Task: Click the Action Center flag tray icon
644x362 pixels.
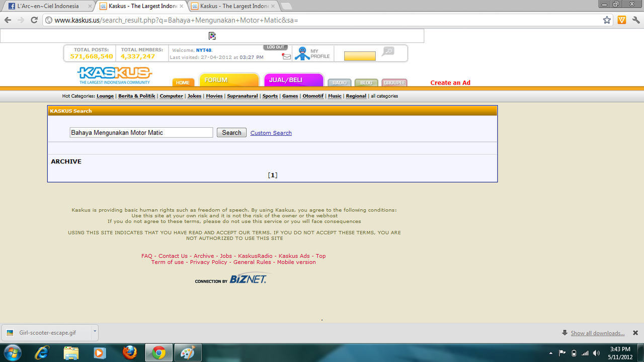Action: point(562,353)
